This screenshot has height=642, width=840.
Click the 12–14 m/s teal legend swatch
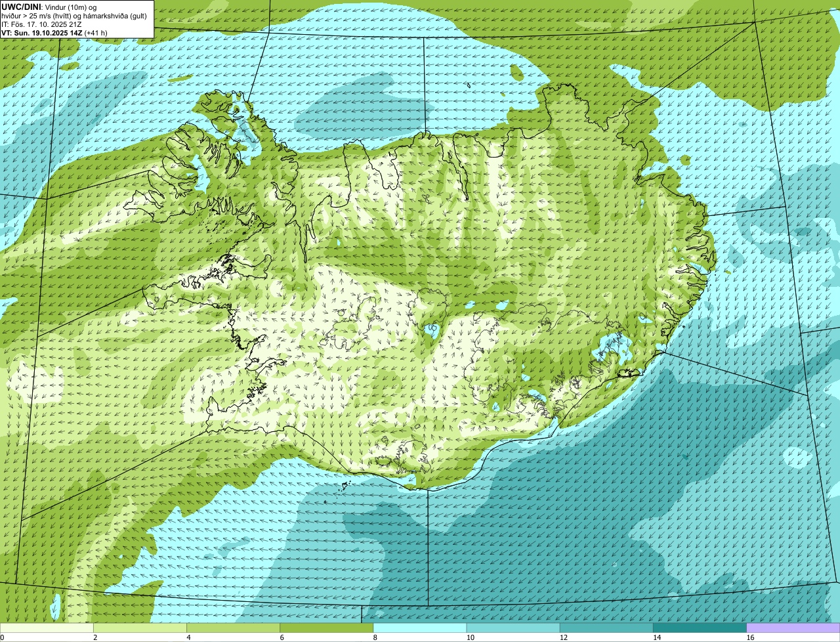(606, 628)
